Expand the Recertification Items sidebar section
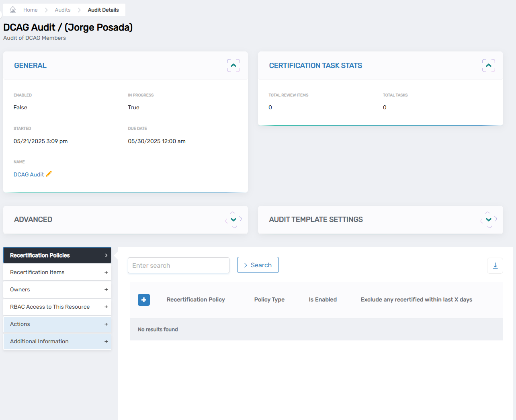Image resolution: width=516 pixels, height=420 pixels. coord(106,272)
